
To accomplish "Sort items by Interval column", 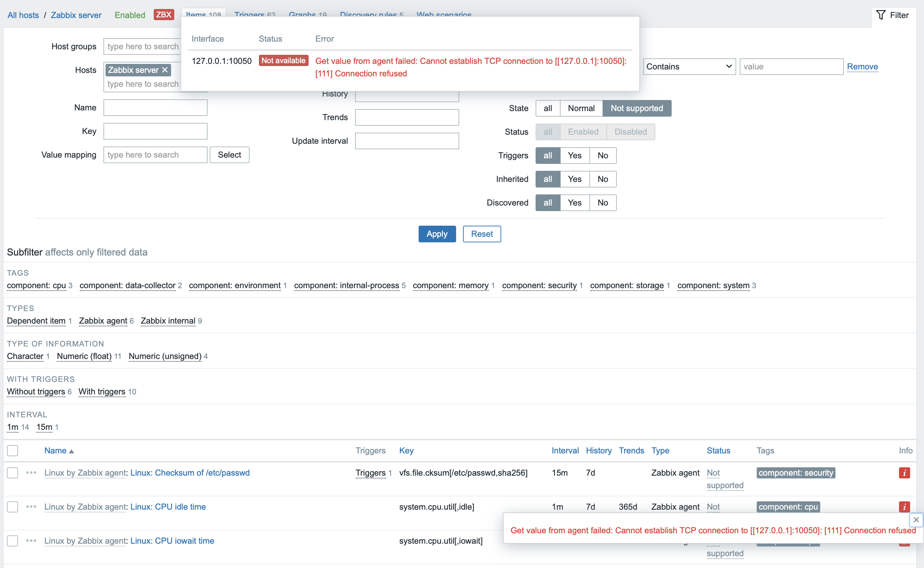I will pos(565,450).
